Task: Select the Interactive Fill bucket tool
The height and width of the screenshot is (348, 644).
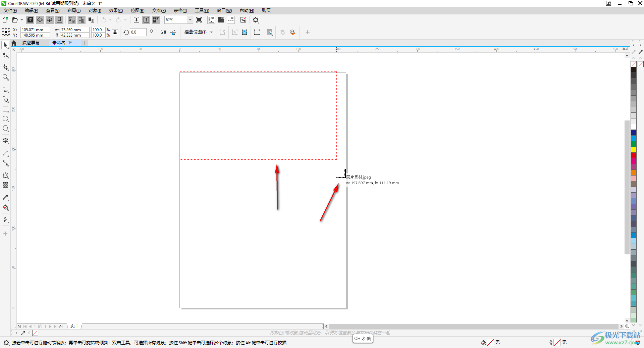Action: click(5, 207)
